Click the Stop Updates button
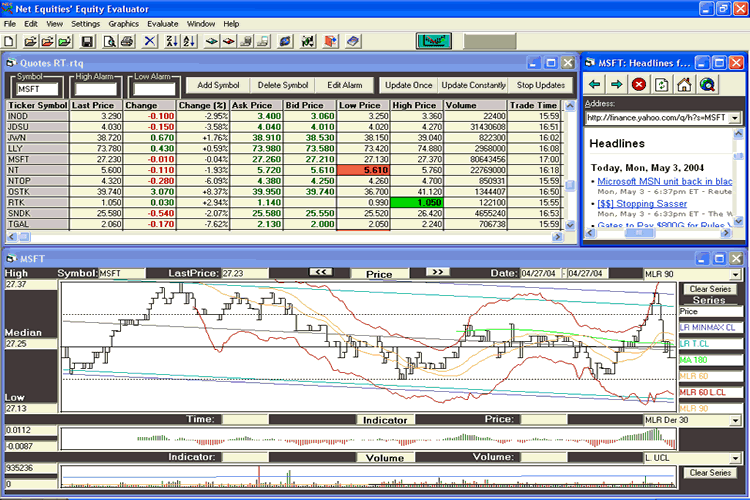Screen dimensions: 750x500 coord(541,85)
